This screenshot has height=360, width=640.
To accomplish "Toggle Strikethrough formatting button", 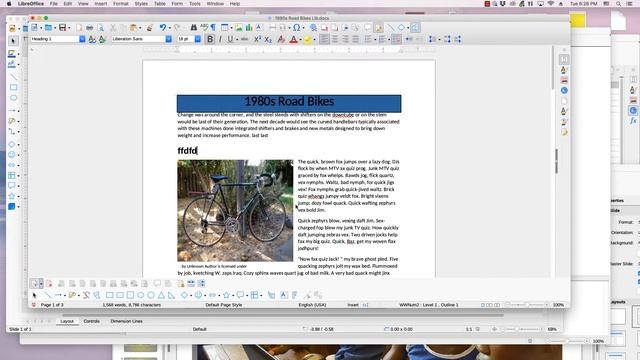I will coord(244,39).
